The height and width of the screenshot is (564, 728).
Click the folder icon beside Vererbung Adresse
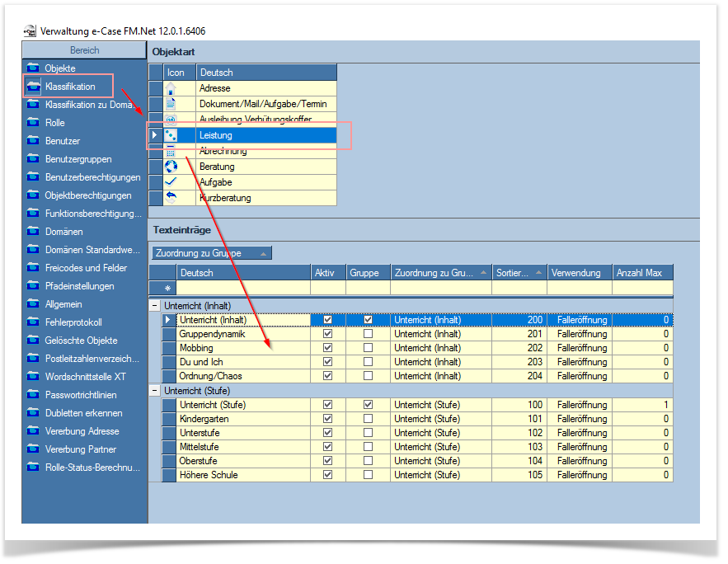click(x=33, y=430)
